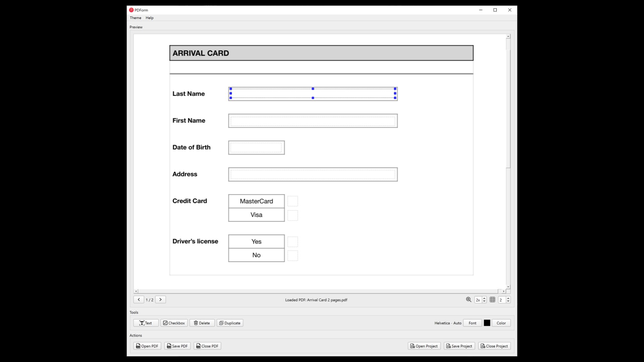The image size is (644, 362).
Task: Click Save PDF in Actions
Action: click(x=177, y=346)
